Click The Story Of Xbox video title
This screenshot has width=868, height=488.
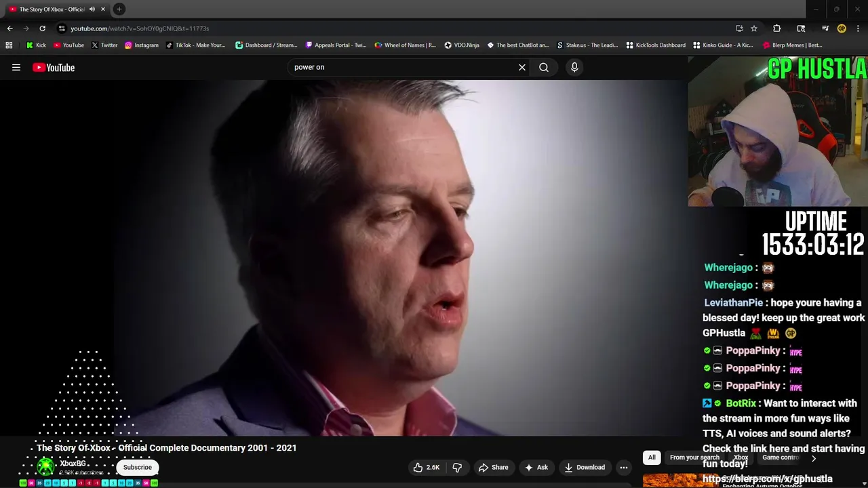point(167,448)
